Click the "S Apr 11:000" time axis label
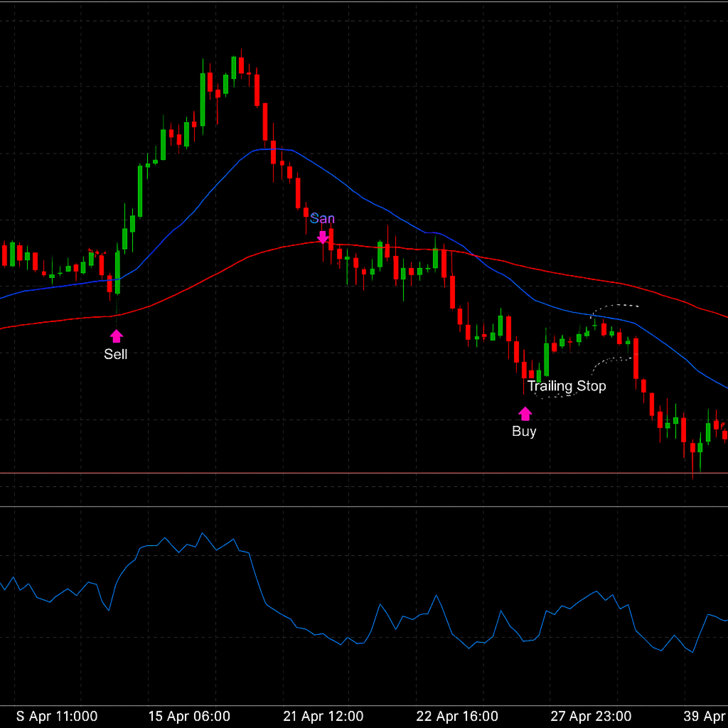728x728 pixels. [x=57, y=716]
